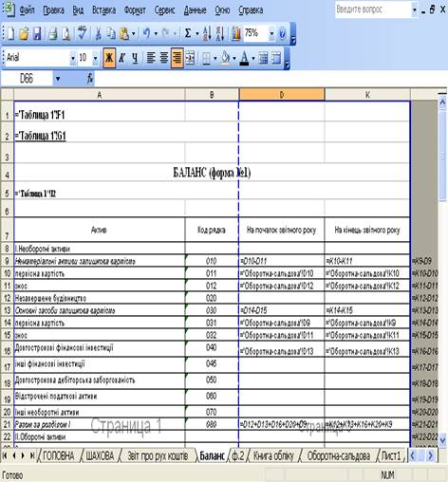448x482 pixels.
Task: Open the zoom 75% dropdown
Action: tap(271, 33)
